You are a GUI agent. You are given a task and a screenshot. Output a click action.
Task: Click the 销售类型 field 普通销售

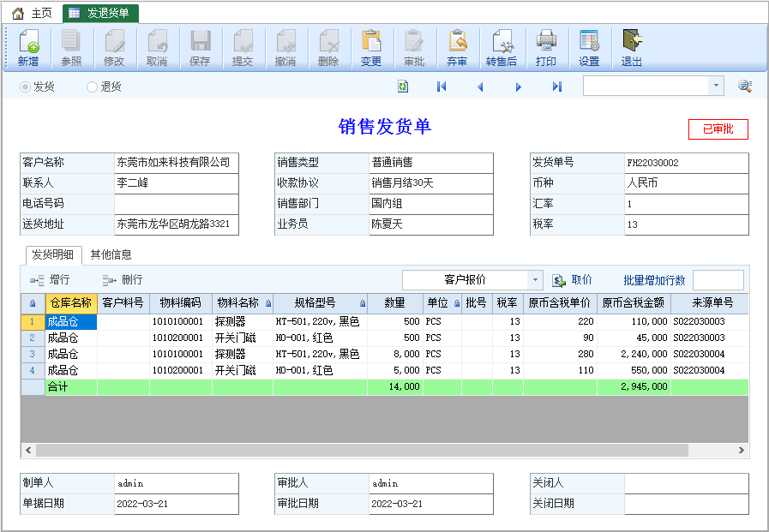point(430,163)
